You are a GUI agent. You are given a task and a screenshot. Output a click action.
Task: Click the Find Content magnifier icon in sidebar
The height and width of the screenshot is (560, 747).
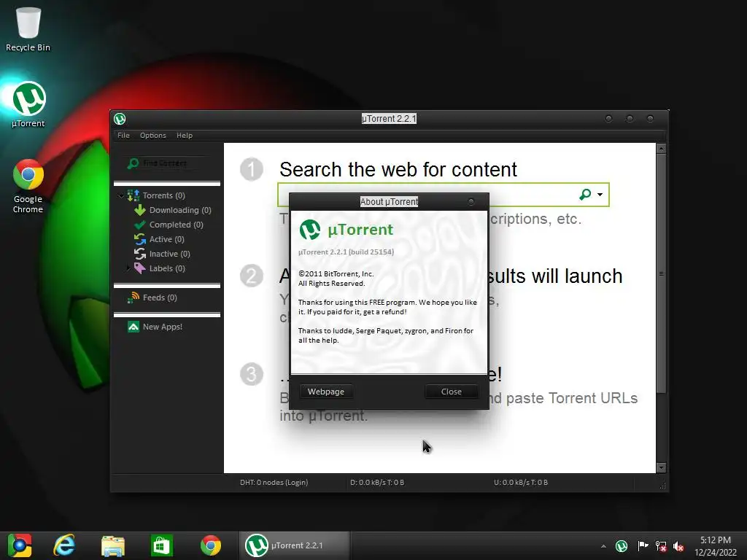pos(133,163)
